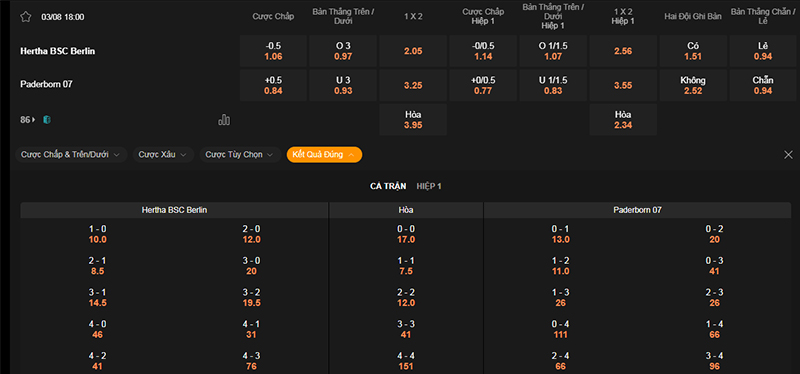Viewport: 800px width, 374px height.
Task: Choose Có both teams score 1.51
Action: click(693, 51)
